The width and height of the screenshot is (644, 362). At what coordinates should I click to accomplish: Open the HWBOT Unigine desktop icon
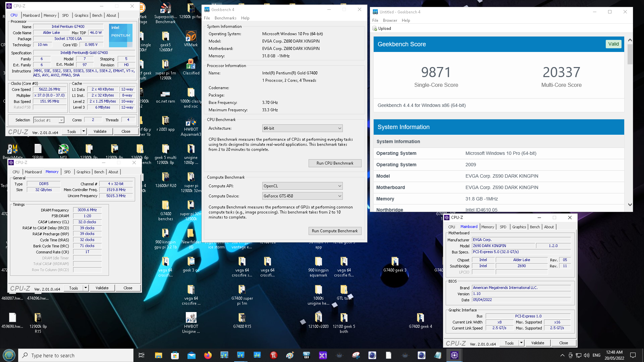pos(191,323)
